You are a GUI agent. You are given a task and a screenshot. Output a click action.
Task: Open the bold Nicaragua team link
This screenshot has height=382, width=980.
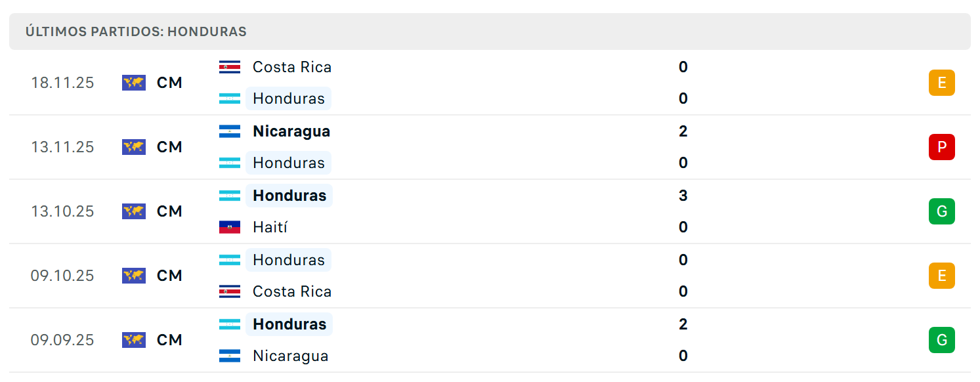291,131
